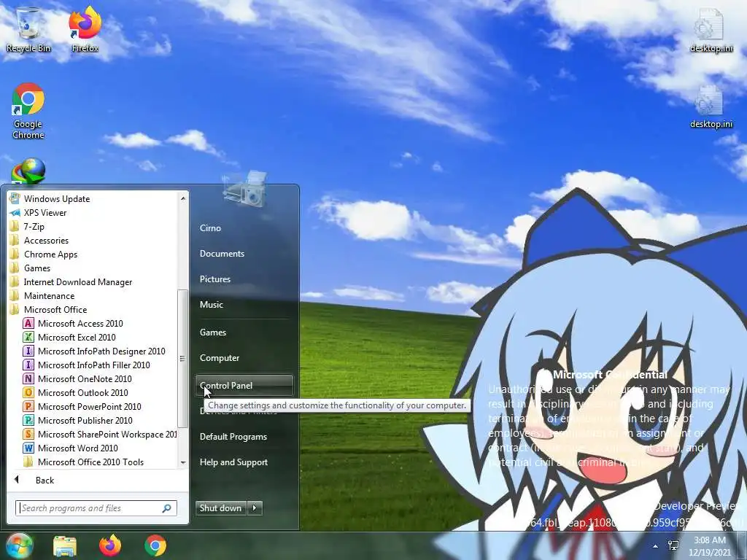
Task: Open Microsoft InfoPath Designer 2010
Action: 94,351
